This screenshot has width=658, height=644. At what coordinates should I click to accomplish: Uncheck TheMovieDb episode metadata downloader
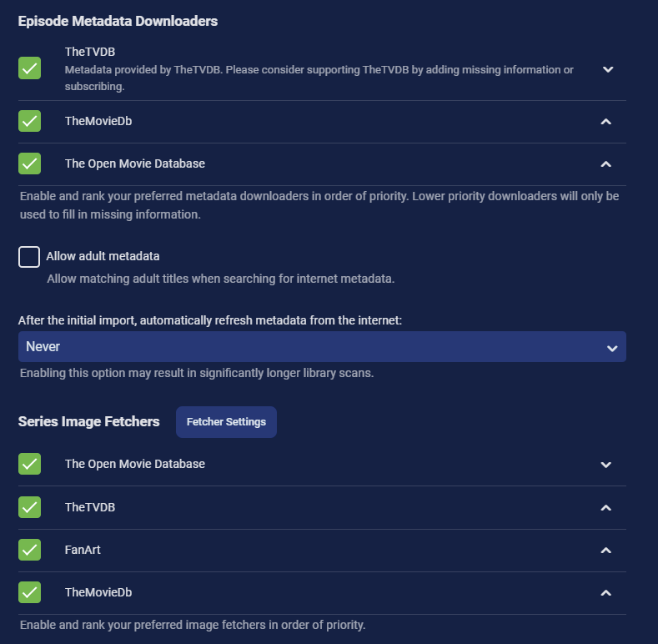pos(29,121)
